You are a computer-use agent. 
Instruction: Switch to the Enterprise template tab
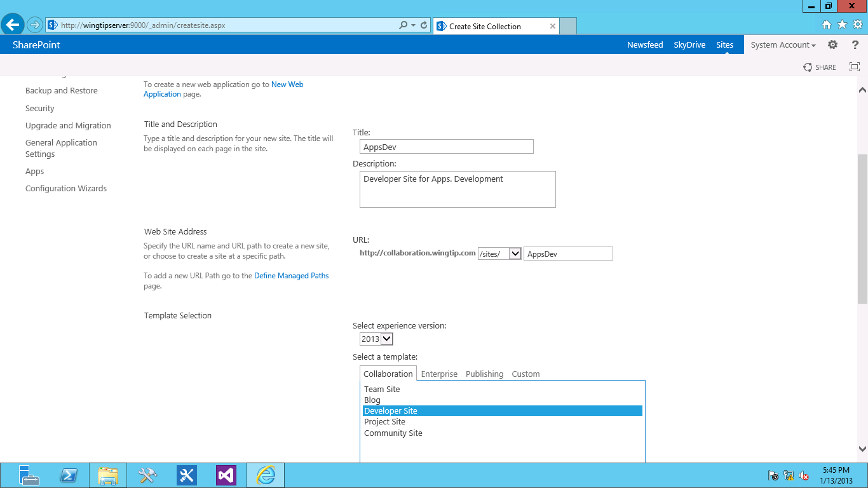439,374
